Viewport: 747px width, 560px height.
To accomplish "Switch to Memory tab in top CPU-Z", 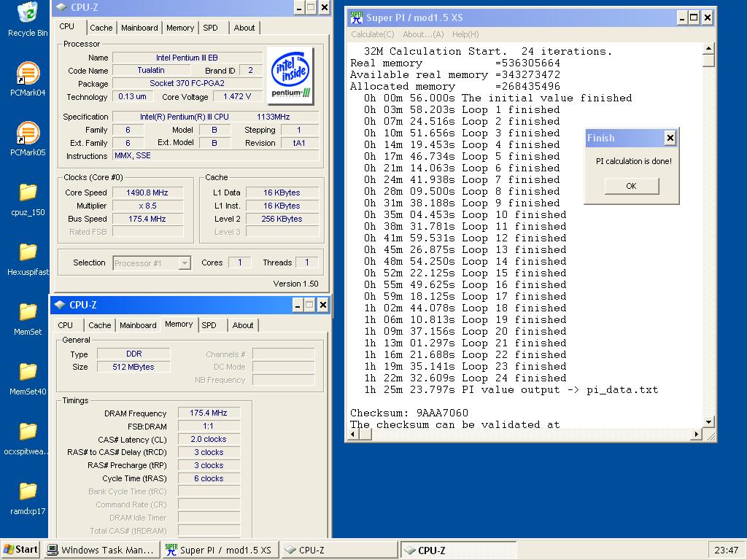I will coord(180,28).
